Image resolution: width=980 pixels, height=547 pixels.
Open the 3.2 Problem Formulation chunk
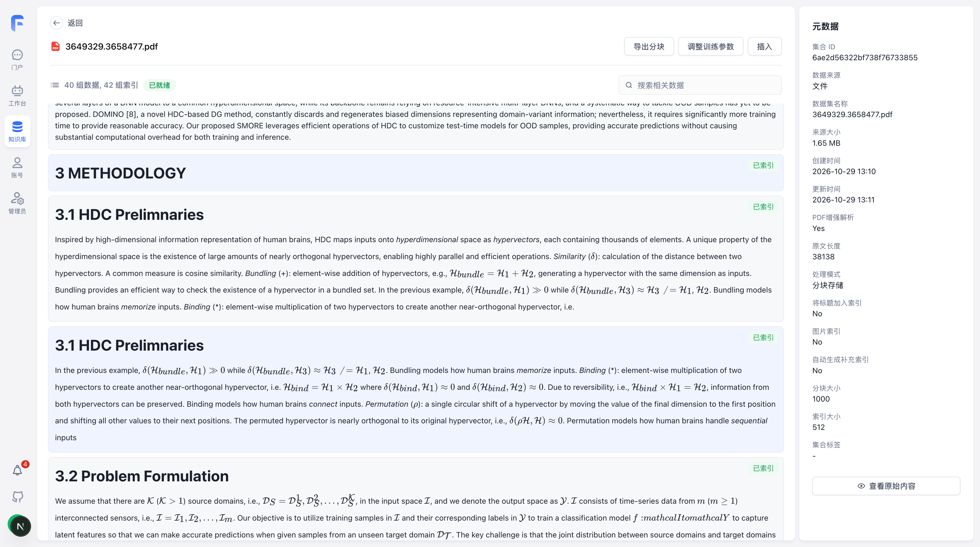point(415,499)
